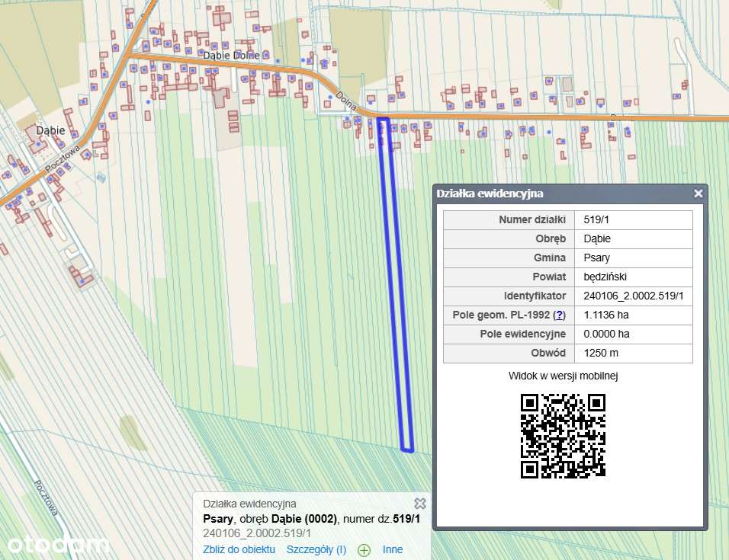Screen dimensions: 729x560
Task: Dismiss the bottom parcel popup with X
Action: [x=420, y=504]
